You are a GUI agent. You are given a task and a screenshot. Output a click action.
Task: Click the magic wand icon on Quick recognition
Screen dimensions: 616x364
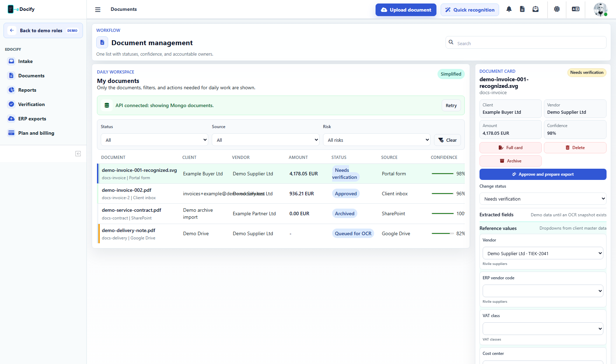tap(448, 10)
